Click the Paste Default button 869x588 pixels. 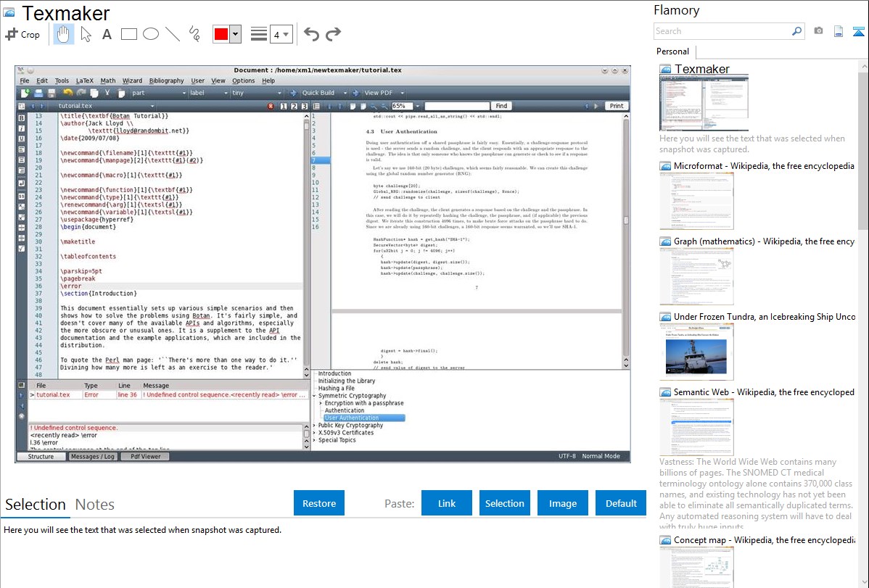pos(621,503)
